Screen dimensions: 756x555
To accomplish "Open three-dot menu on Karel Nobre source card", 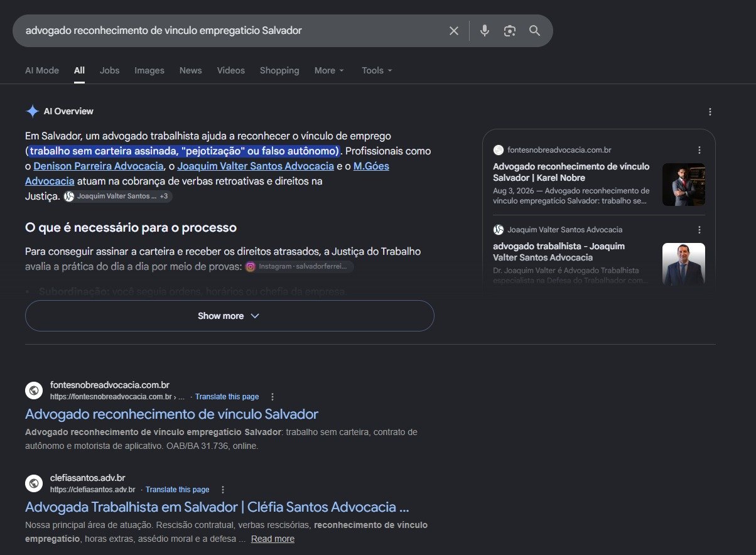I will pos(699,150).
